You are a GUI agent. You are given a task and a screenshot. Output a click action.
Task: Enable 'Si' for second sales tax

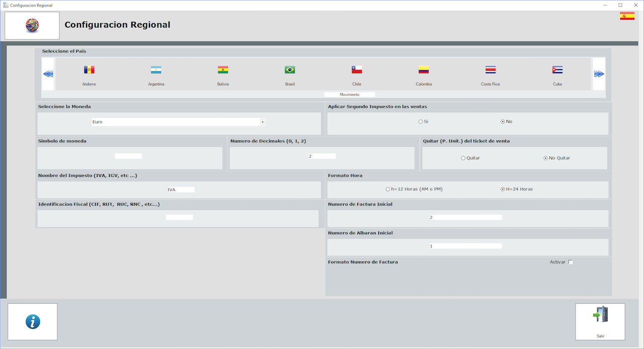click(x=421, y=122)
